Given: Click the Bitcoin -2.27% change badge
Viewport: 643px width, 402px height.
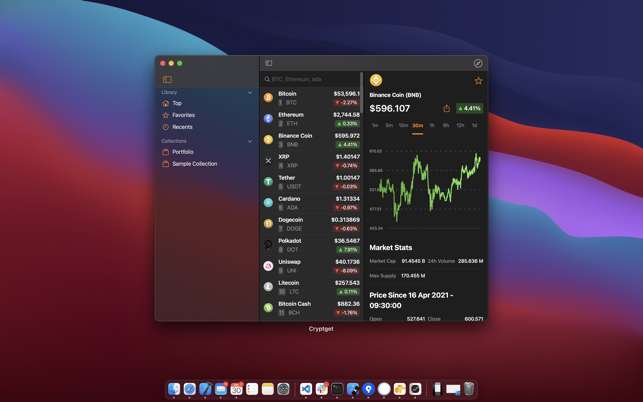Looking at the screenshot, I should tap(347, 103).
